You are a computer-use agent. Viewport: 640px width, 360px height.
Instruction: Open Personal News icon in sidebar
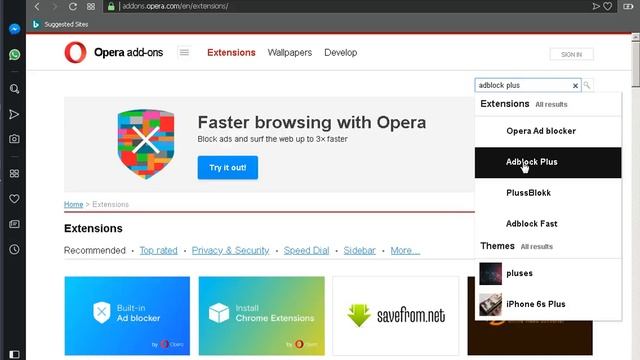coord(14,224)
